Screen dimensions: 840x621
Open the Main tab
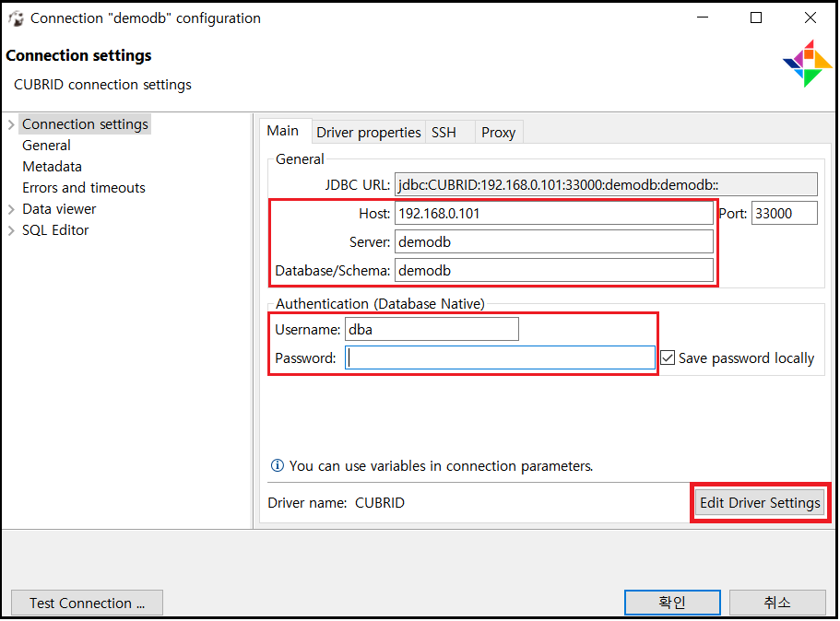pos(283,131)
